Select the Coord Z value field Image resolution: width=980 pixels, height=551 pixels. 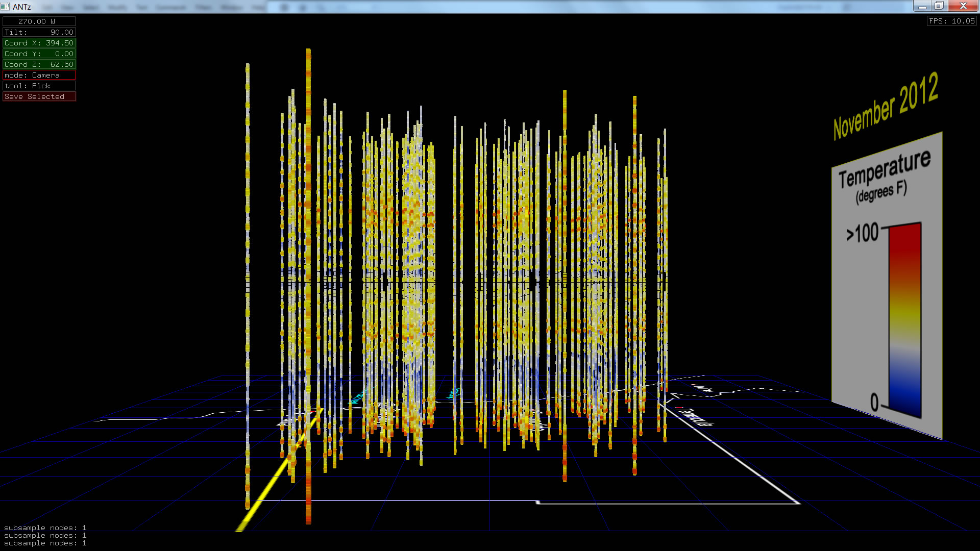39,64
